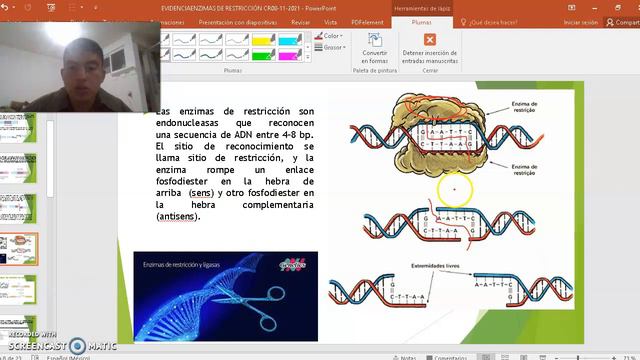This screenshot has width=640, height=360.
Task: Open the PDFelement ribbon tab
Action: point(367,22)
